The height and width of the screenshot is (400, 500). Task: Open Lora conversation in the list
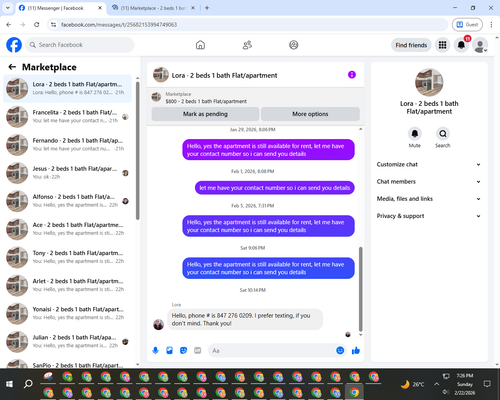tap(67, 89)
